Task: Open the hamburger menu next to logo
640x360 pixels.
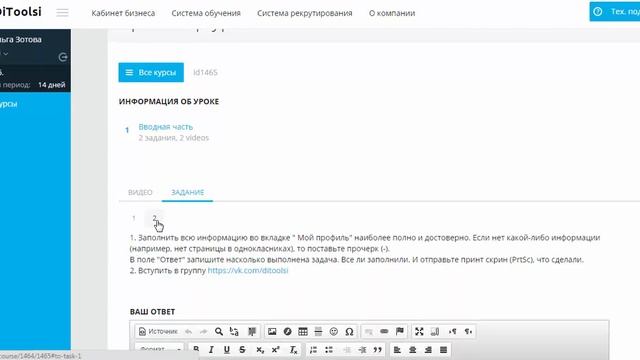Action: [x=62, y=13]
